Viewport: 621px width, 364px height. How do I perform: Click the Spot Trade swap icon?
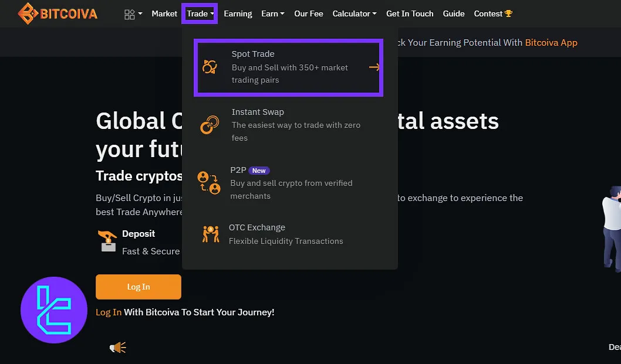(x=210, y=67)
